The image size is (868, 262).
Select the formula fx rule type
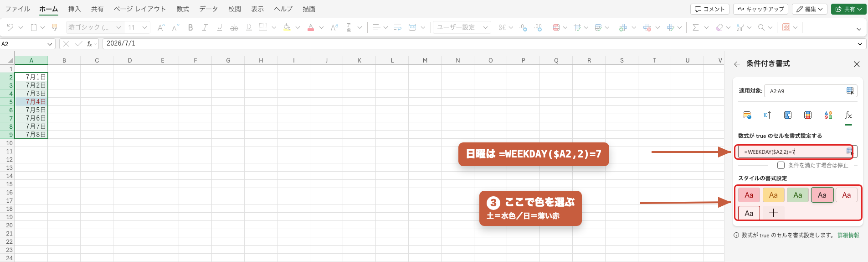(848, 115)
